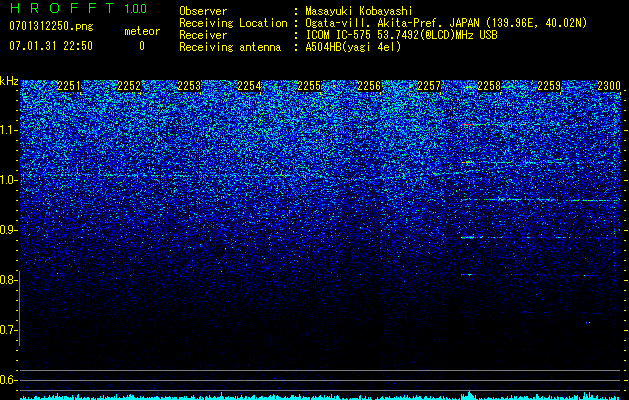
Task: Click the 1.0 kHz axis label
Action: [8, 180]
